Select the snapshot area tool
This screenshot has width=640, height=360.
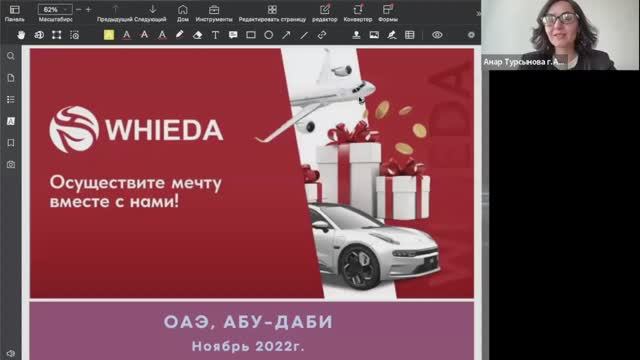[74, 35]
